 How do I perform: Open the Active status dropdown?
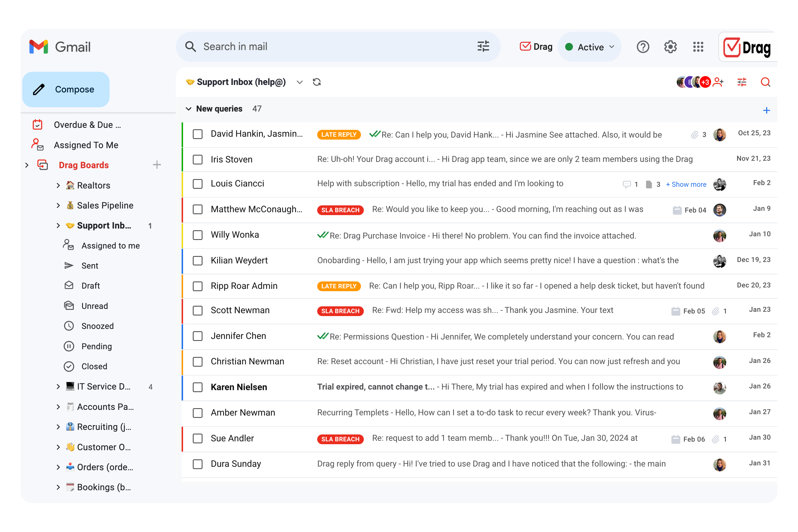coord(589,47)
